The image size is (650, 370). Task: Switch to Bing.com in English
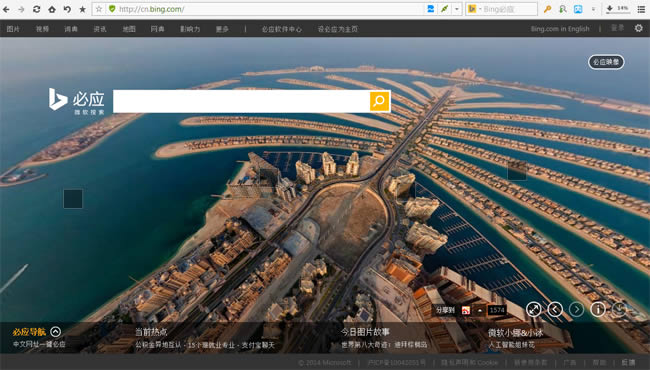[560, 29]
